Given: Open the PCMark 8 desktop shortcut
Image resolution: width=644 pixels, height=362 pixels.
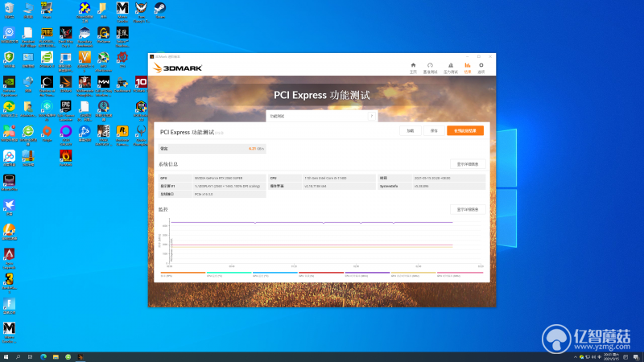Looking at the screenshot, I should pyautogui.click(x=47, y=60).
